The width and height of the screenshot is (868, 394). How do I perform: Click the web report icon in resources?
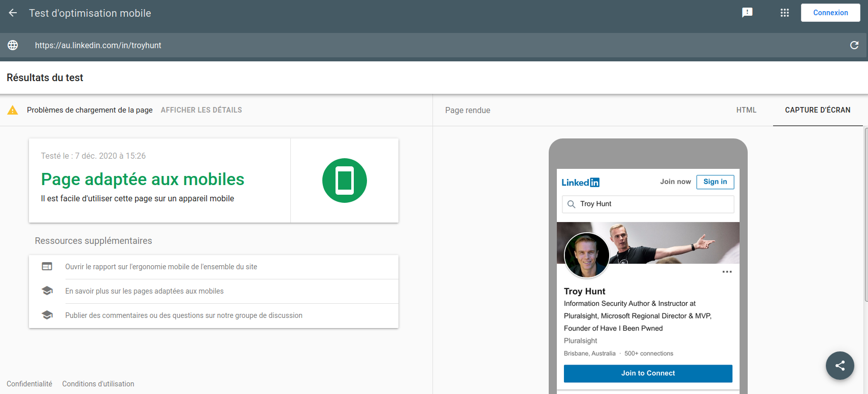pyautogui.click(x=47, y=266)
